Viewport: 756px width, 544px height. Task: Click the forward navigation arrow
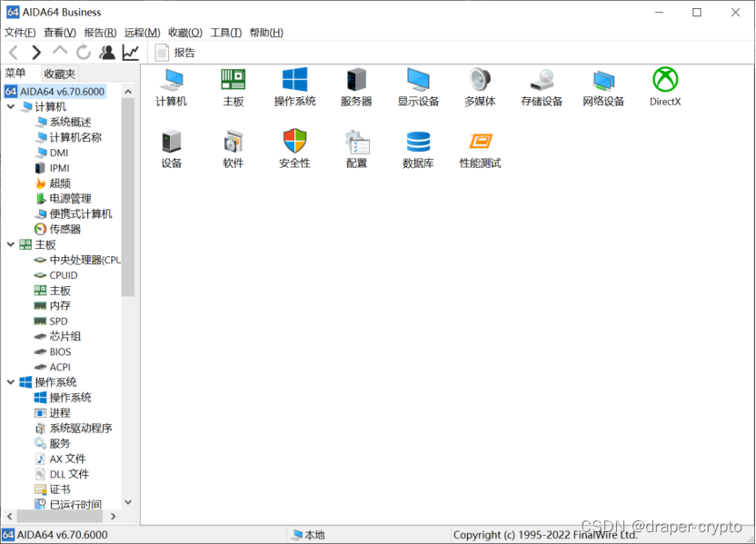[x=36, y=53]
